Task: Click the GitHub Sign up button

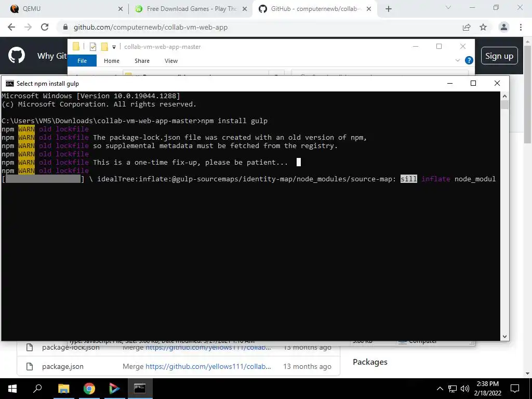Action: tap(499, 56)
